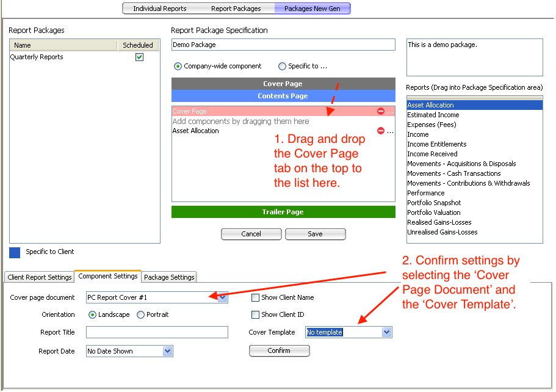
Task: Enable the Show Client Name checkbox
Action: tap(256, 297)
